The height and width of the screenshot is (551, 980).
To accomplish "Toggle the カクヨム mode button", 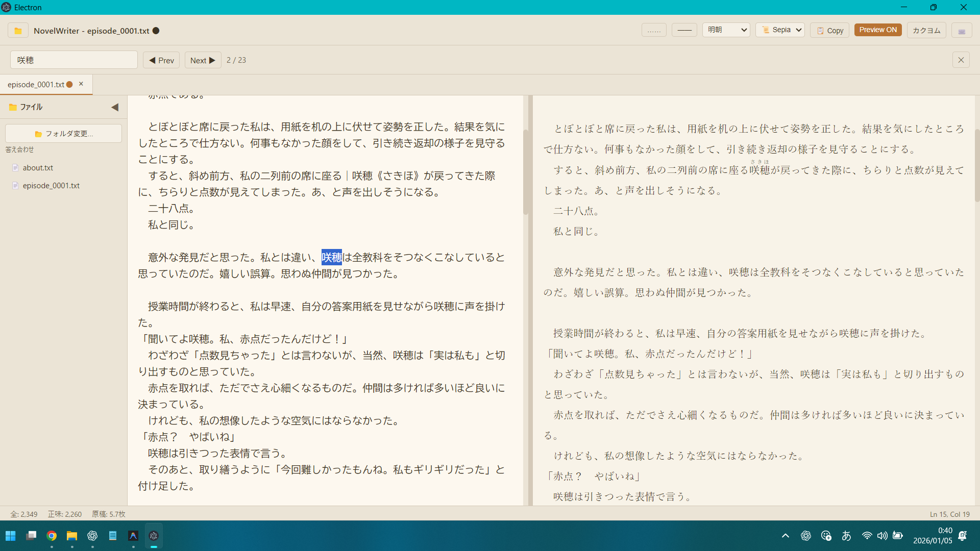I will point(926,30).
